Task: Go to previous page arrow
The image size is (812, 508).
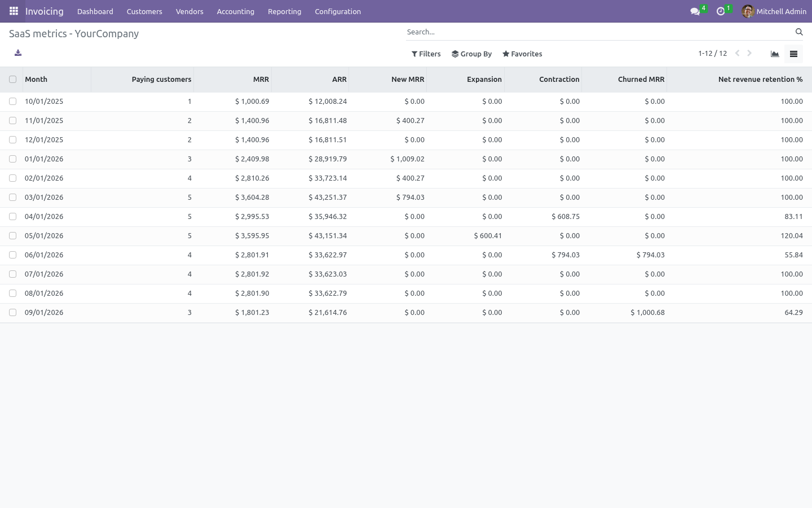Action: pos(737,53)
